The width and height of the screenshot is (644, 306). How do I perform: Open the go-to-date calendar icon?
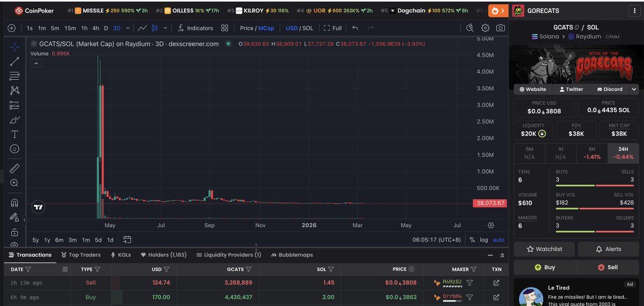tap(127, 240)
